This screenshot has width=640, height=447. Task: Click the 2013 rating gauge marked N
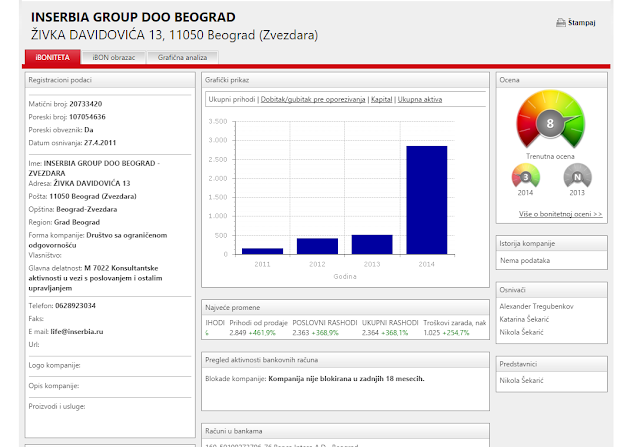577,176
